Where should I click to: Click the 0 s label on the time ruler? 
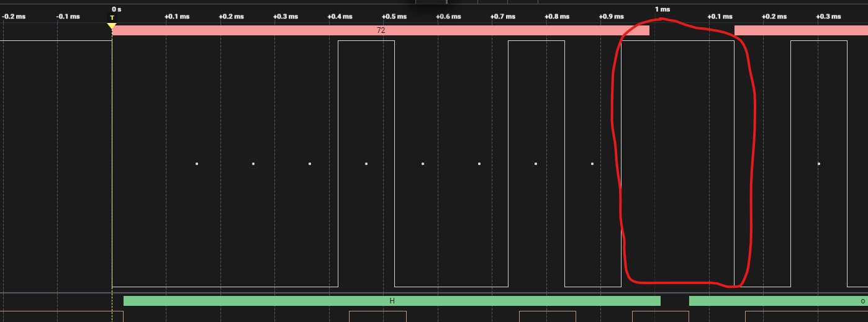tap(117, 9)
